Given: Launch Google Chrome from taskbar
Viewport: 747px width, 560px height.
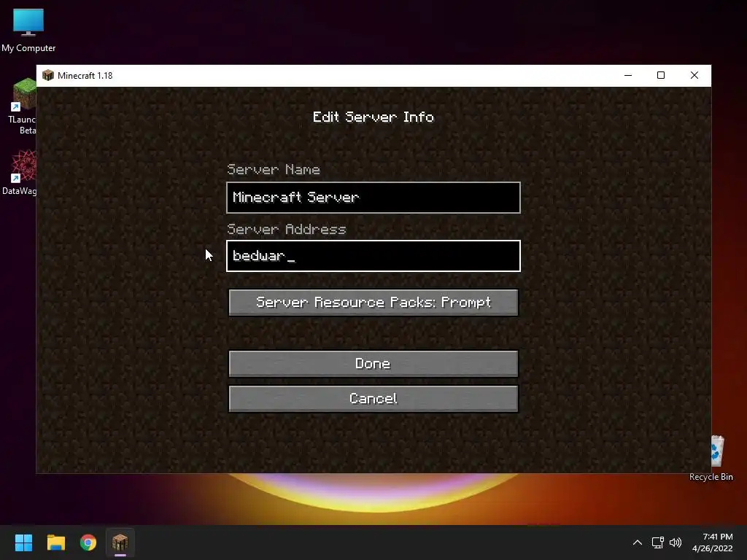Looking at the screenshot, I should pyautogui.click(x=88, y=542).
